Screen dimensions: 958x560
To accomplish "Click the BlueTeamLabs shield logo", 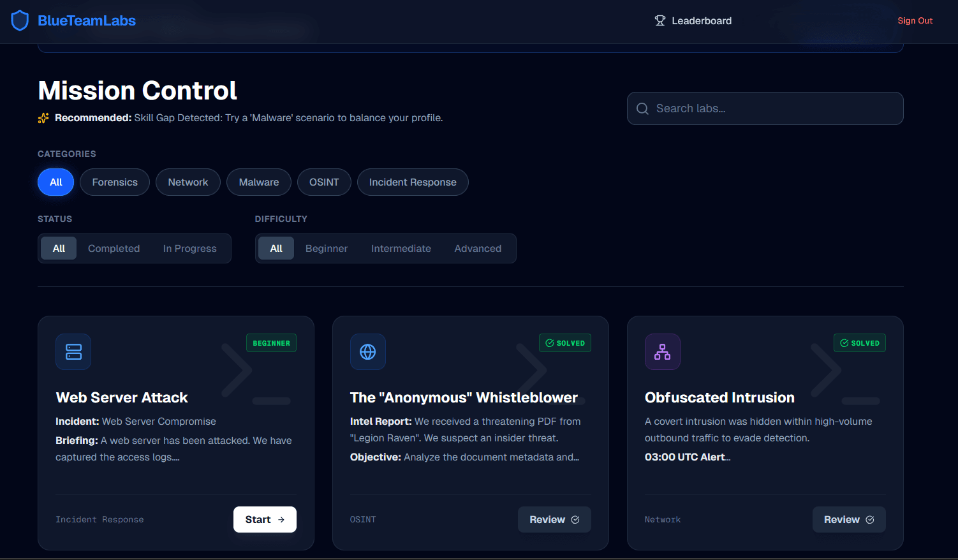I will 20,20.
